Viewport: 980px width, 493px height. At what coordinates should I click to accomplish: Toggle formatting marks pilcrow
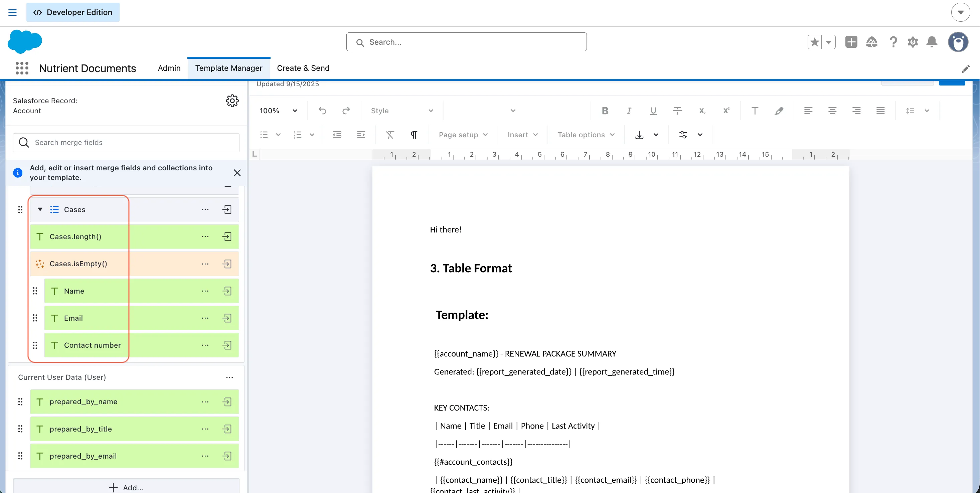414,135
